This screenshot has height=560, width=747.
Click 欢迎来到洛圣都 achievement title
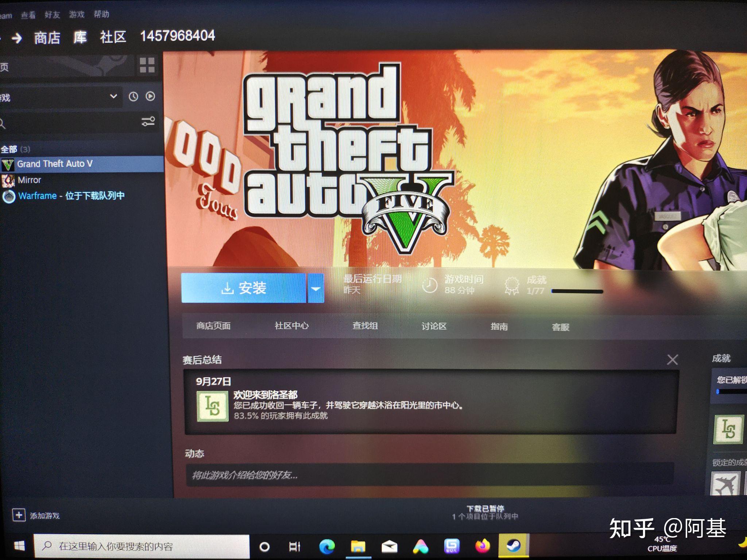(x=266, y=394)
